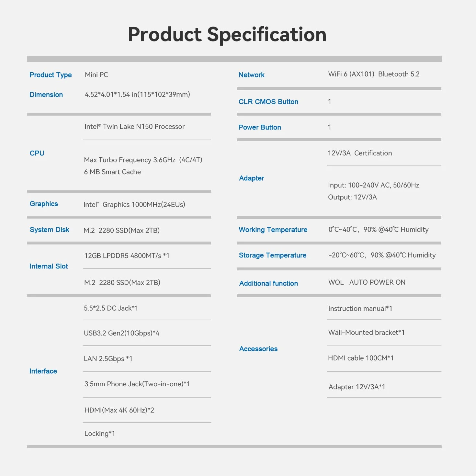Viewport: 476px width, 476px height.
Task: Select the LAN 2.5Gbps entry
Action: pos(108,359)
